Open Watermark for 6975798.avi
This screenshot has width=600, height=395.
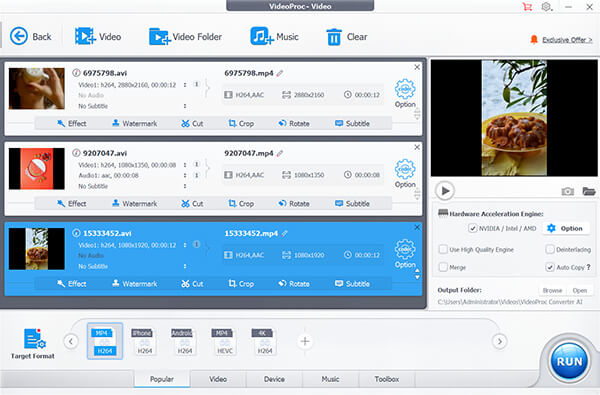point(134,123)
